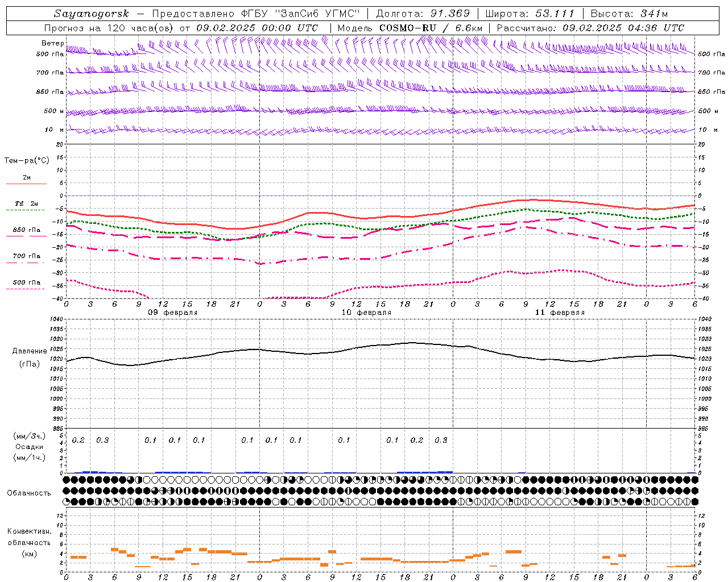Click the "Облачность" cloud cover label
The height and width of the screenshot is (582, 728).
29,493
